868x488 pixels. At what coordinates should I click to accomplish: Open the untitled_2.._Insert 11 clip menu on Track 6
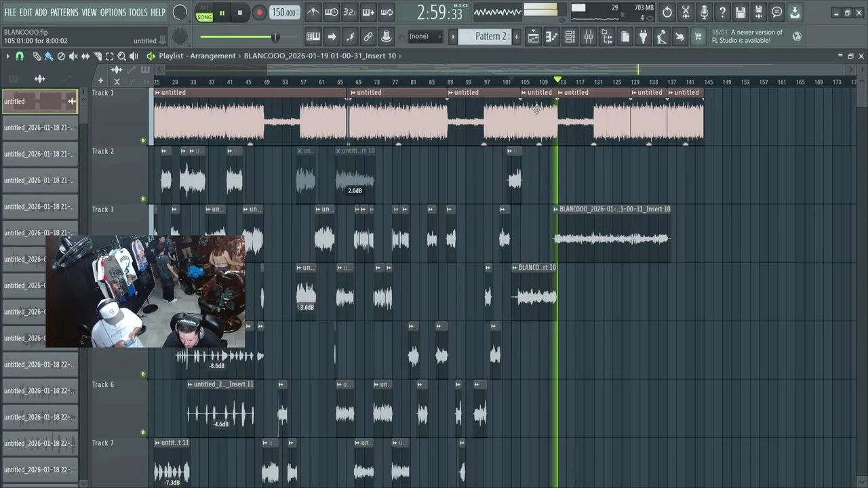pyautogui.click(x=191, y=384)
